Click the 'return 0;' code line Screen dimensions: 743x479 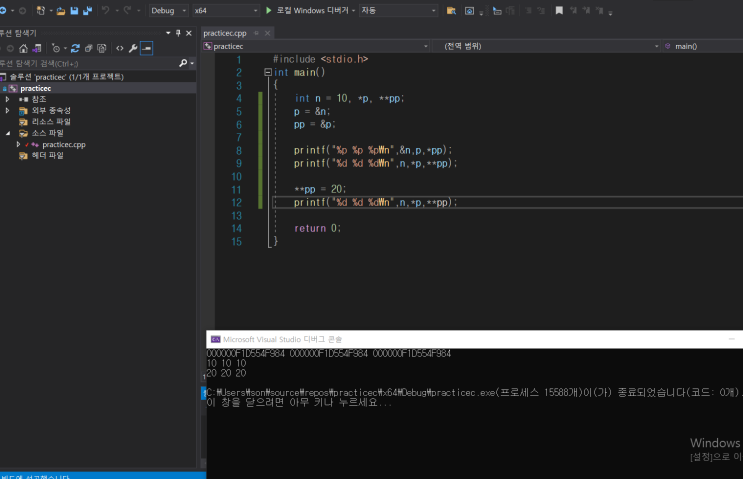(317, 228)
